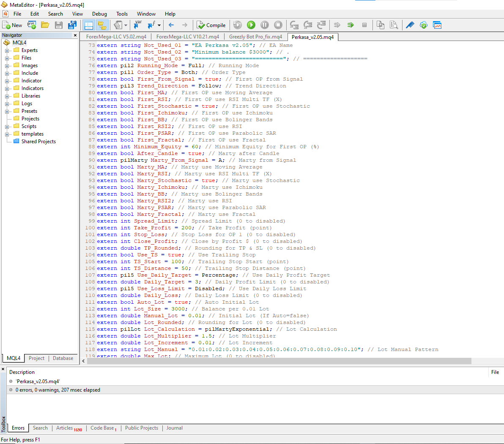Switch to the ForexMega-LLC V5.02.mq4 tab

tap(116, 37)
